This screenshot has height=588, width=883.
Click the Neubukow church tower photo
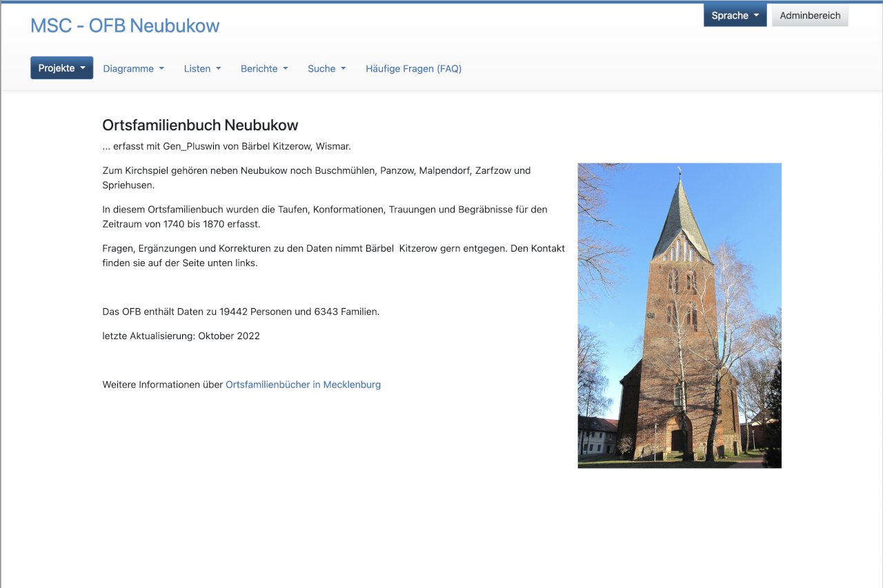pyautogui.click(x=679, y=315)
